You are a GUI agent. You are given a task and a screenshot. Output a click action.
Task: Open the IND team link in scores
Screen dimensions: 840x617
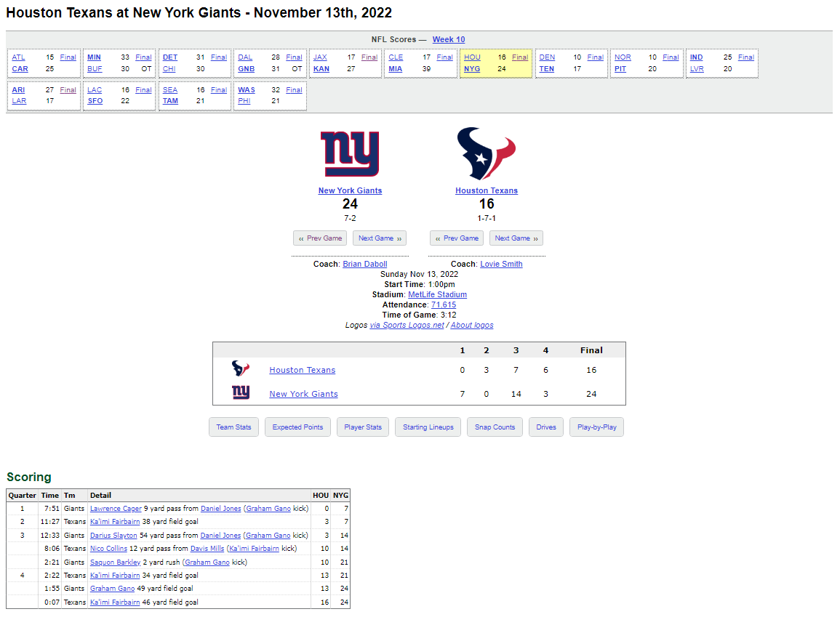click(697, 57)
